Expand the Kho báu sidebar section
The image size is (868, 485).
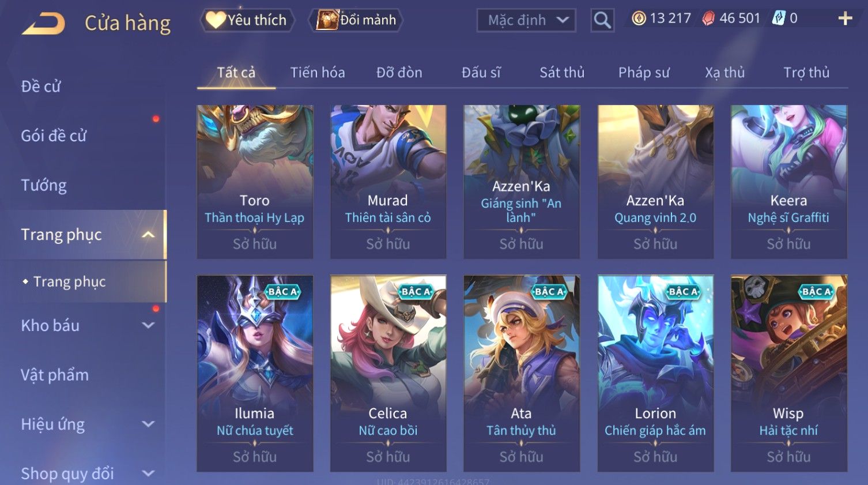pos(148,325)
